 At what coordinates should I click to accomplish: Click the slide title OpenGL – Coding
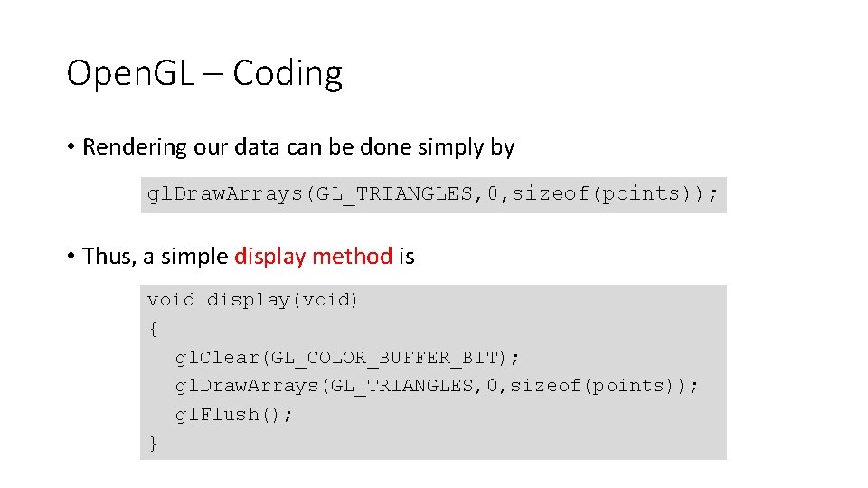204,73
